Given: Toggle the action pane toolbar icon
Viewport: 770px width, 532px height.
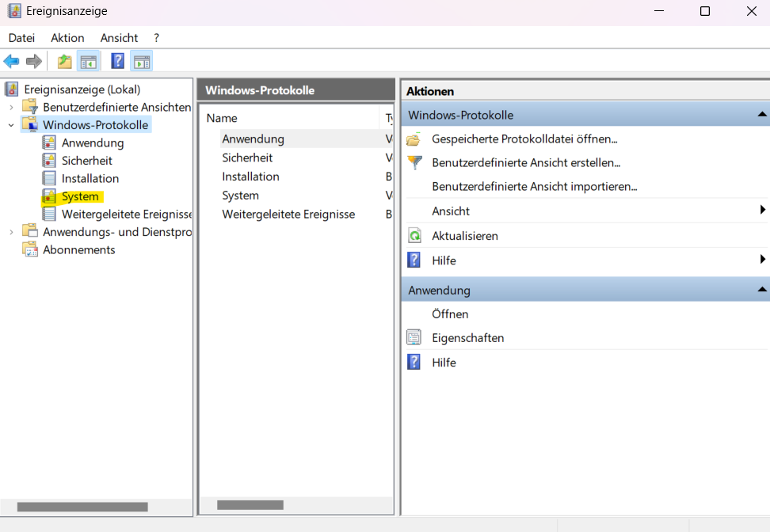Looking at the screenshot, I should (142, 61).
